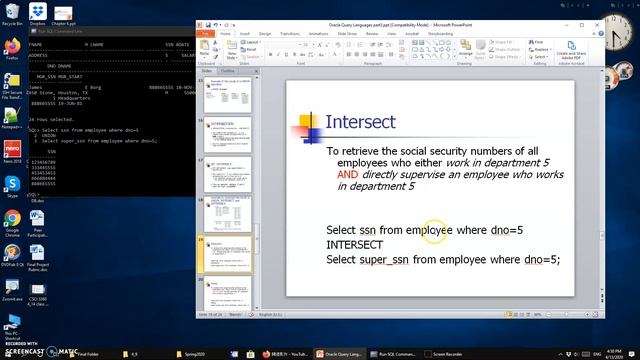Image resolution: width=640 pixels, height=360 pixels.
Task: Open PowerPoint Help question mark icon
Action: pyautogui.click(x=601, y=33)
